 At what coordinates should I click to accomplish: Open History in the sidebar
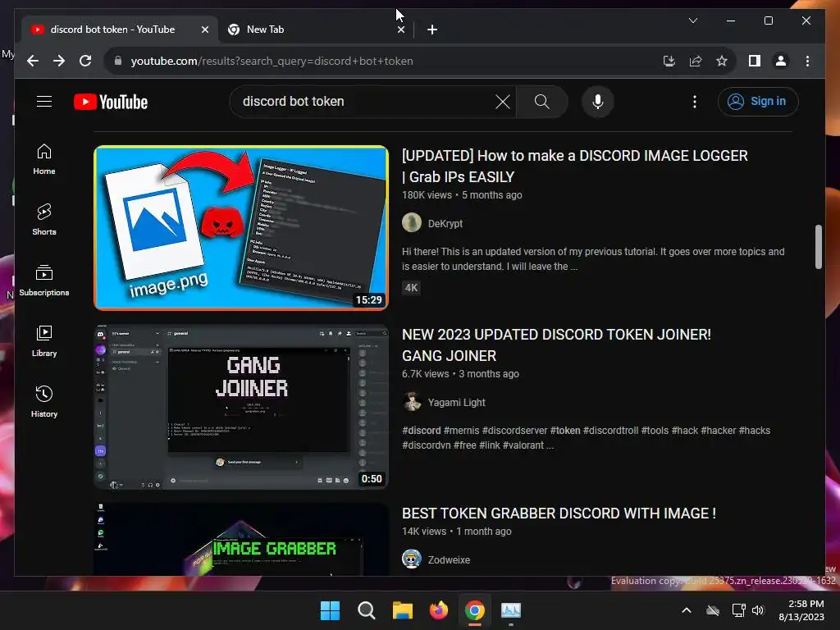pos(44,402)
